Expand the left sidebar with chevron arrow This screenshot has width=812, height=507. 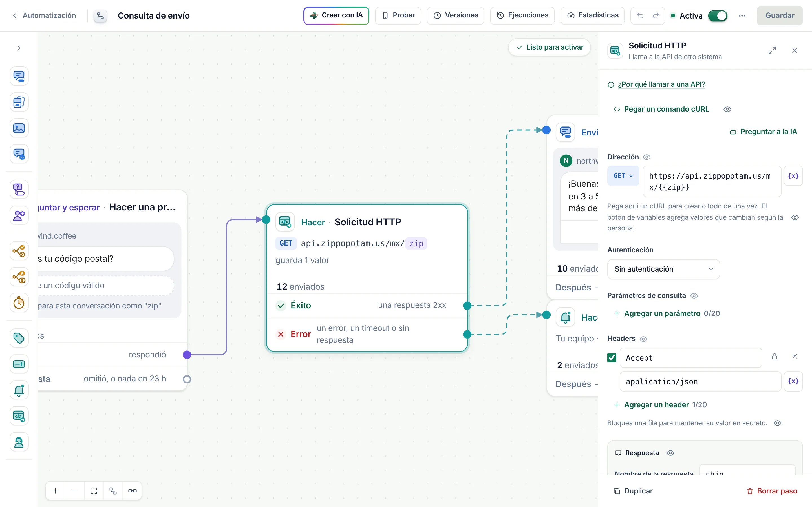coord(19,48)
